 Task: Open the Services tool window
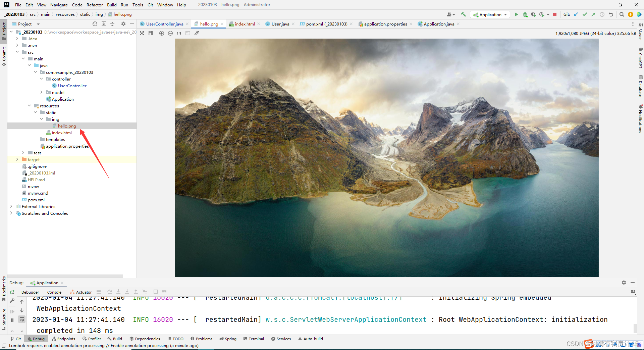click(281, 339)
